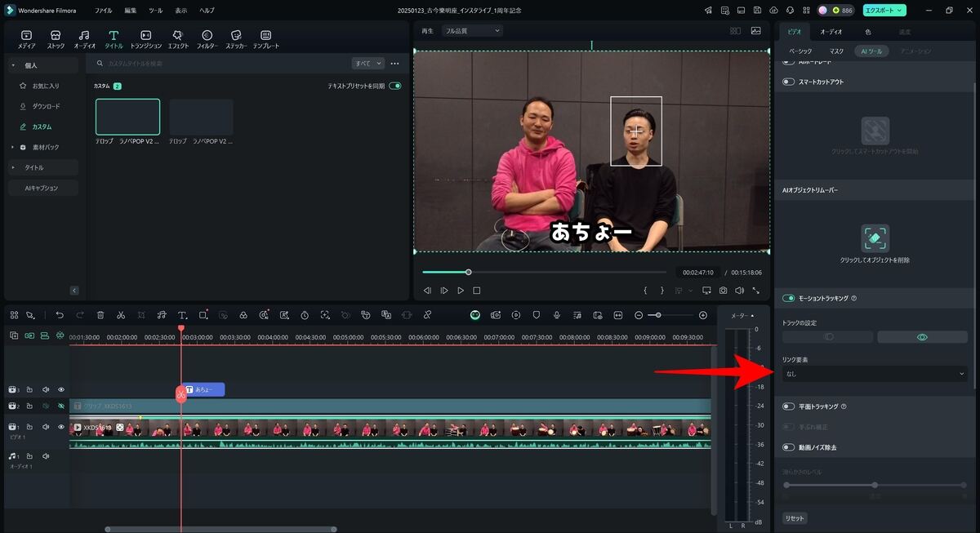Click the tracker eye button in トラックの設定
This screenshot has height=533, width=980.
[x=922, y=337]
